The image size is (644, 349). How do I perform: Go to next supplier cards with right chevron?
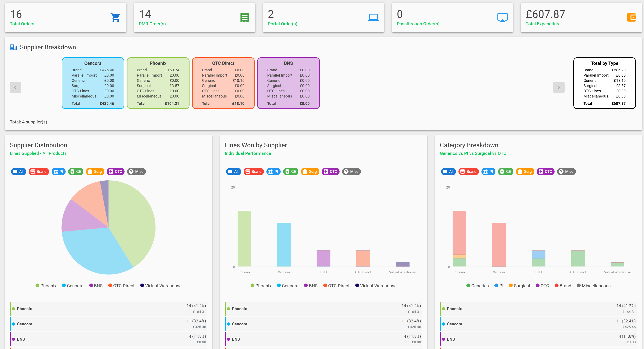click(559, 87)
